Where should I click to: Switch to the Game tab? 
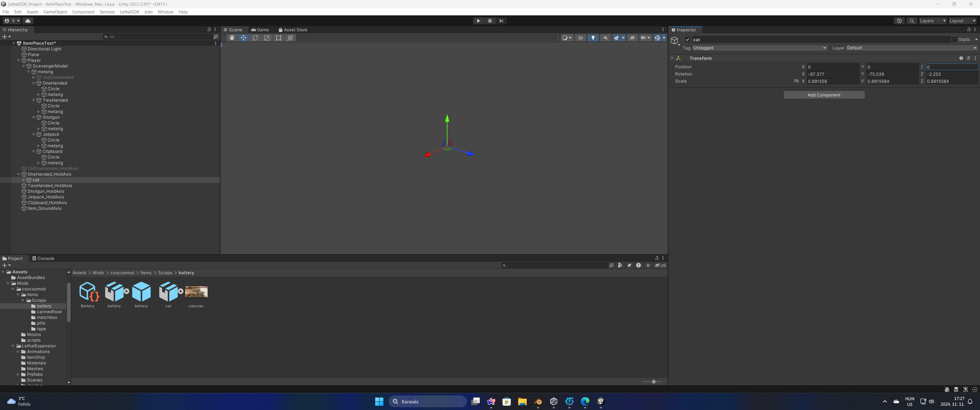coord(260,30)
